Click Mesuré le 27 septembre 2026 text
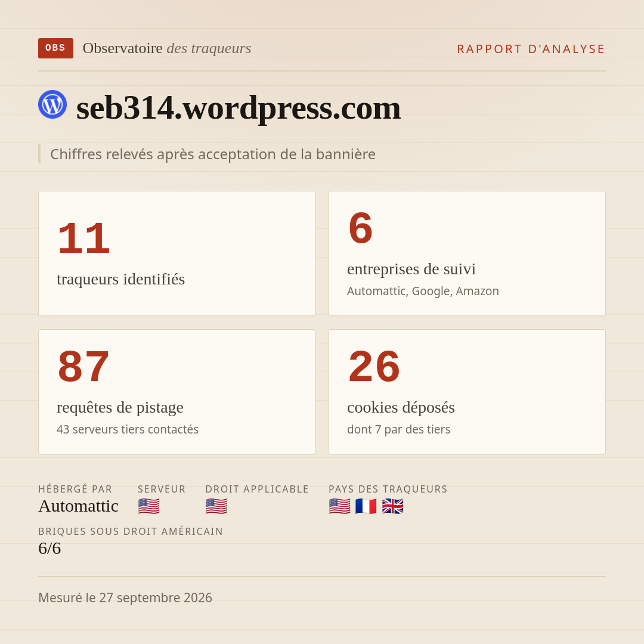 125,597
